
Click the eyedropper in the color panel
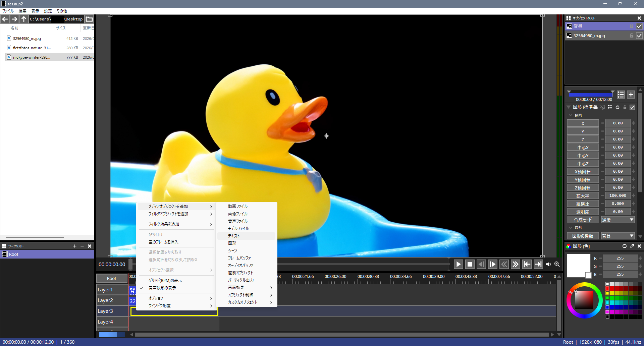pos(632,246)
